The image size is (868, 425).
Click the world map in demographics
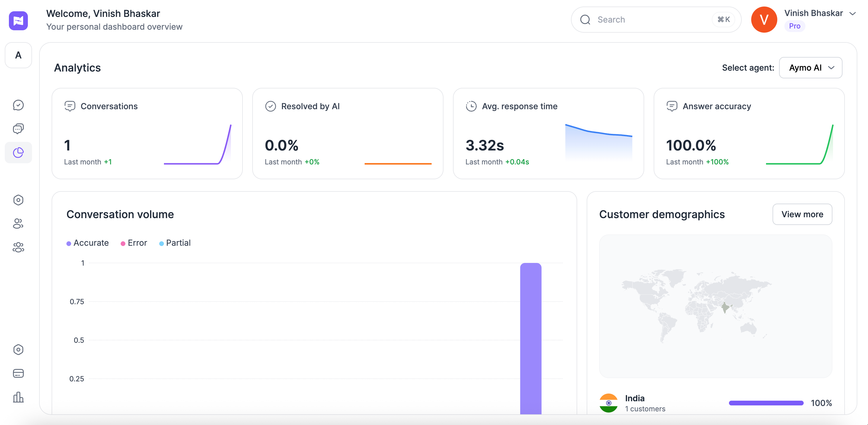(x=715, y=306)
